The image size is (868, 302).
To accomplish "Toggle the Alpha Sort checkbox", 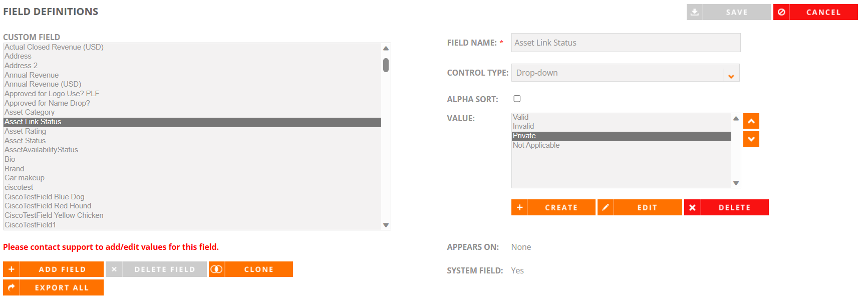I will click(517, 99).
